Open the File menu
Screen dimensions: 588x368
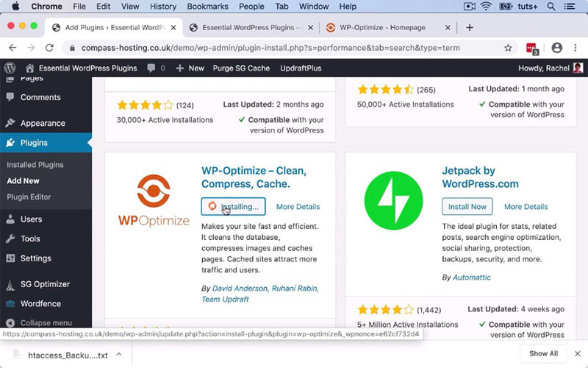click(79, 7)
